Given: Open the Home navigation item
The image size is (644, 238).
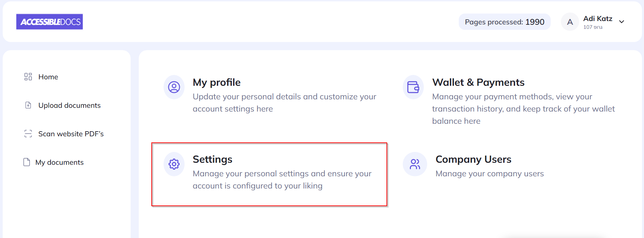Looking at the screenshot, I should pyautogui.click(x=48, y=77).
